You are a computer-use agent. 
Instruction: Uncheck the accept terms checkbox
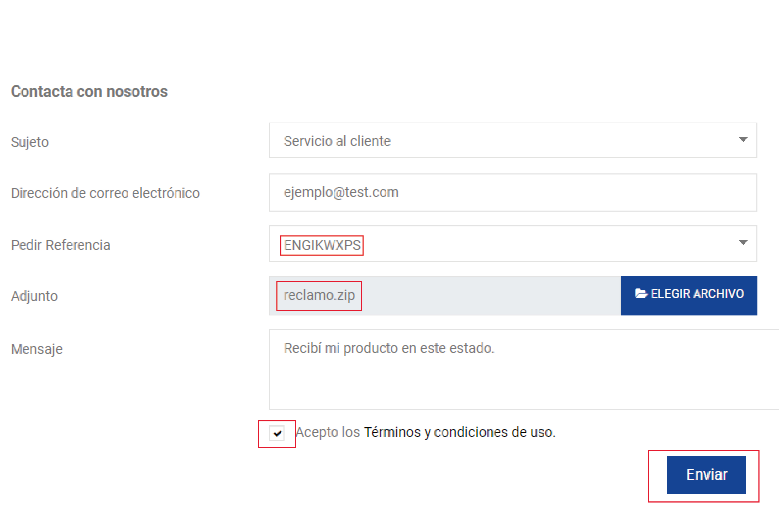click(276, 434)
